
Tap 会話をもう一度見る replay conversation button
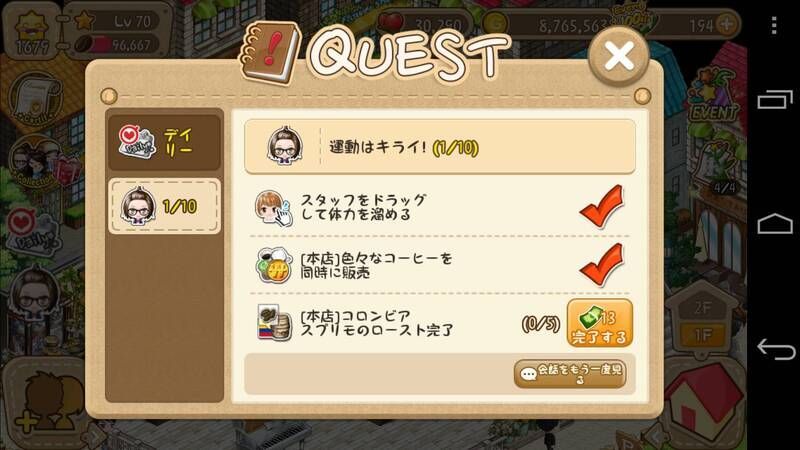pos(570,374)
